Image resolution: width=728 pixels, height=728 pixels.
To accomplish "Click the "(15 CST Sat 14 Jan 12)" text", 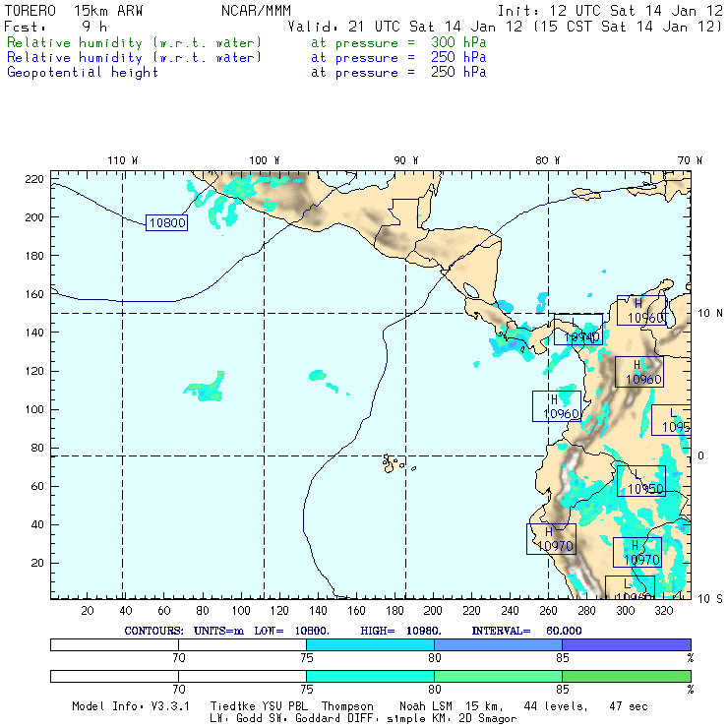I will tap(627, 27).
